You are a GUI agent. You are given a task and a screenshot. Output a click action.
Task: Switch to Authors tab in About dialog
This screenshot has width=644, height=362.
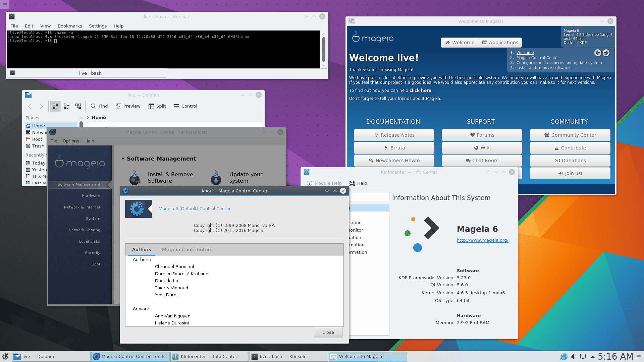142,250
